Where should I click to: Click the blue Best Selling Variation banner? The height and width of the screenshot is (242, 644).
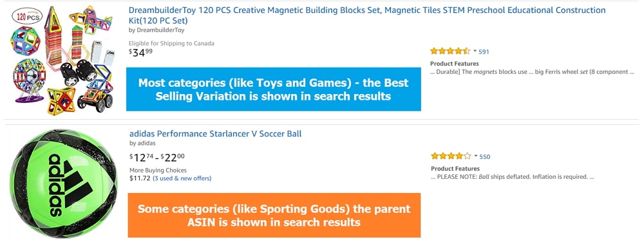click(x=274, y=89)
